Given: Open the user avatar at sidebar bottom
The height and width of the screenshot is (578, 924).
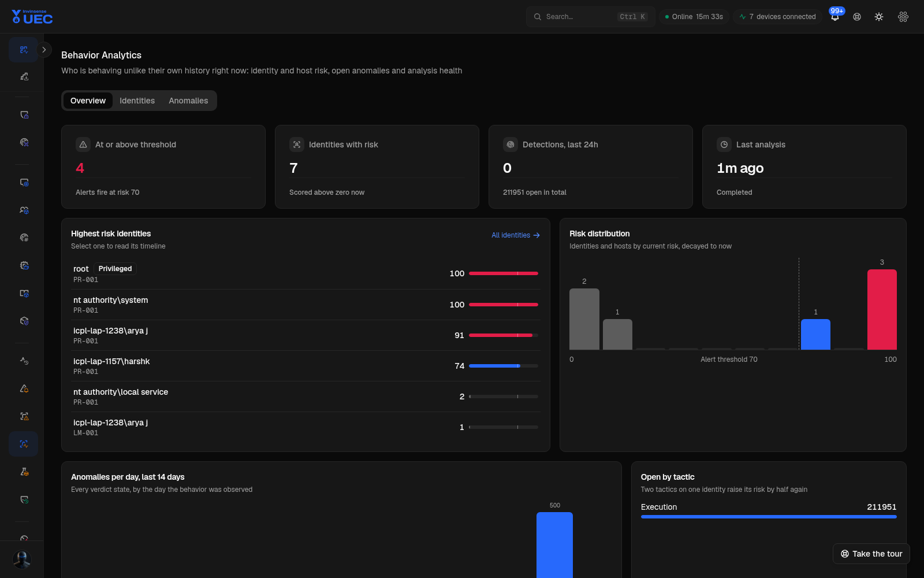Looking at the screenshot, I should 22,560.
